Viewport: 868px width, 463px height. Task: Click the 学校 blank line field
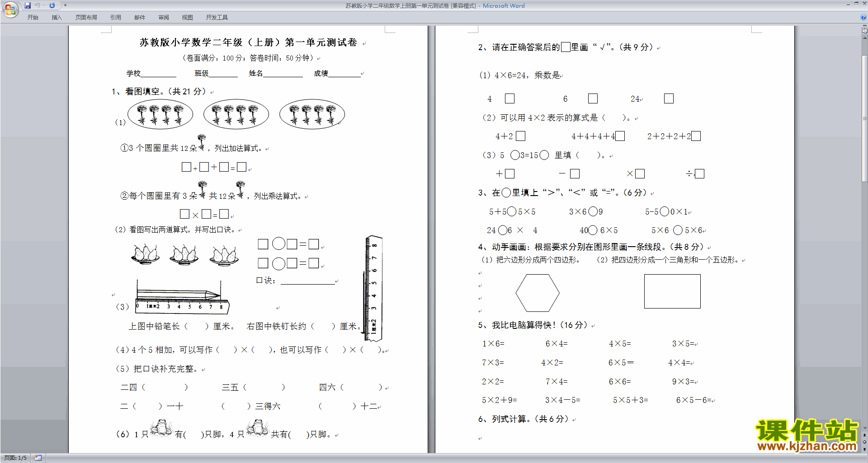[159, 74]
